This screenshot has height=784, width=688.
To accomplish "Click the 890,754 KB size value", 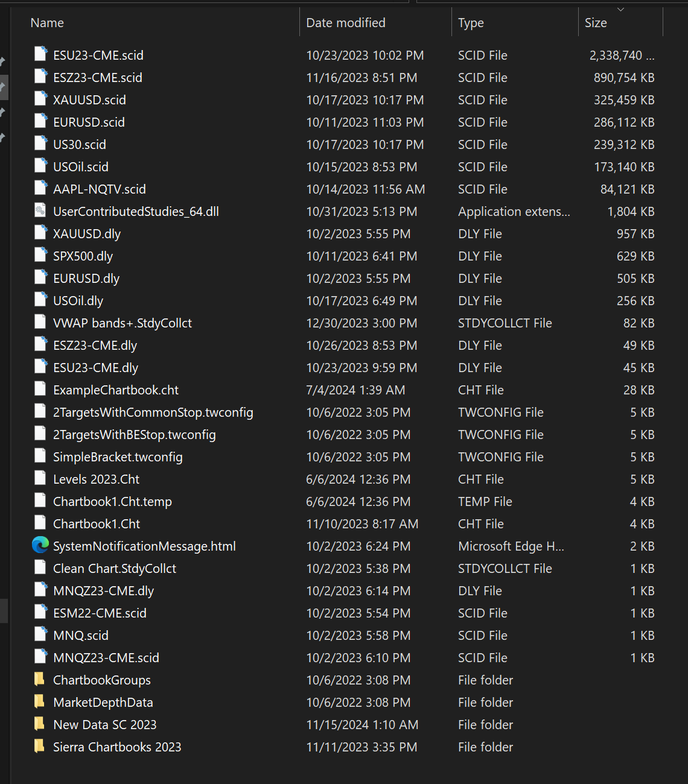I will pos(624,78).
